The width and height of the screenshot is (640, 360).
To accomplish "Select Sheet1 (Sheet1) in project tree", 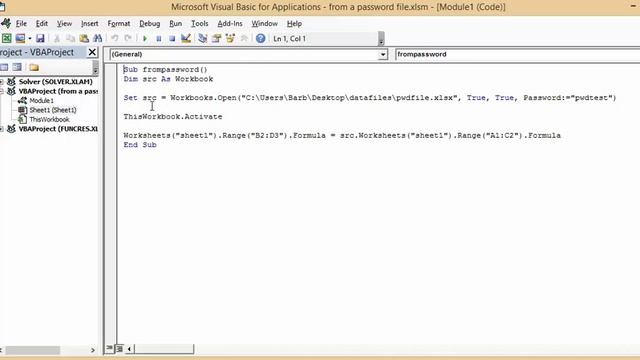I will (x=53, y=110).
